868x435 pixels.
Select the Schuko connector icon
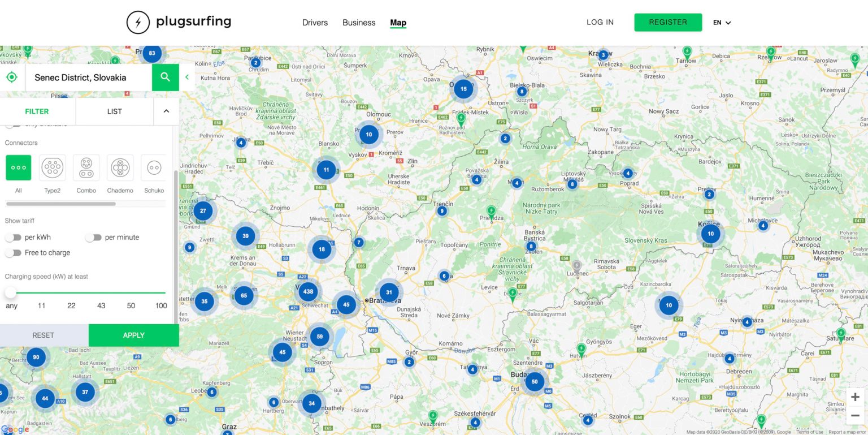(x=154, y=167)
